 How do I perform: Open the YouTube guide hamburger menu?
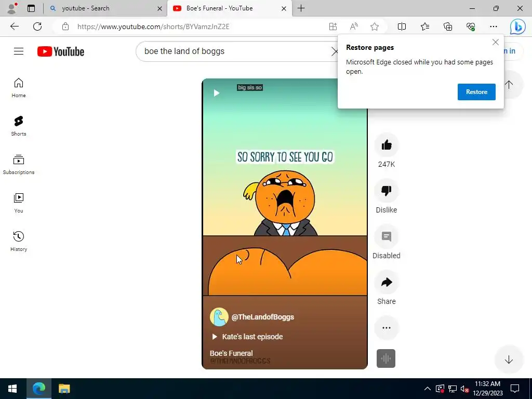pos(19,51)
